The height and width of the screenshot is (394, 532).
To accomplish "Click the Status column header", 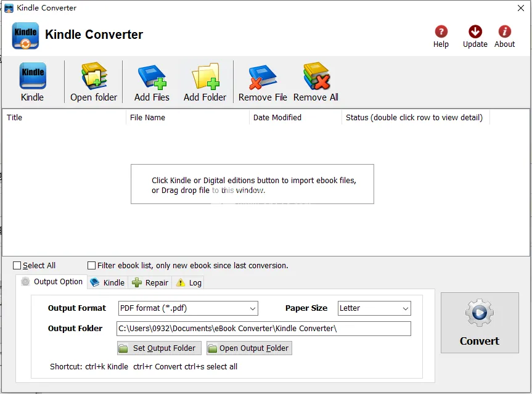I will pos(415,117).
